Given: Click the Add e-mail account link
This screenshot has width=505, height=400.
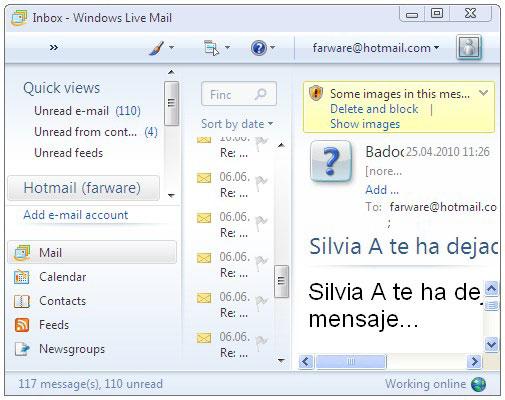Looking at the screenshot, I should [76, 215].
